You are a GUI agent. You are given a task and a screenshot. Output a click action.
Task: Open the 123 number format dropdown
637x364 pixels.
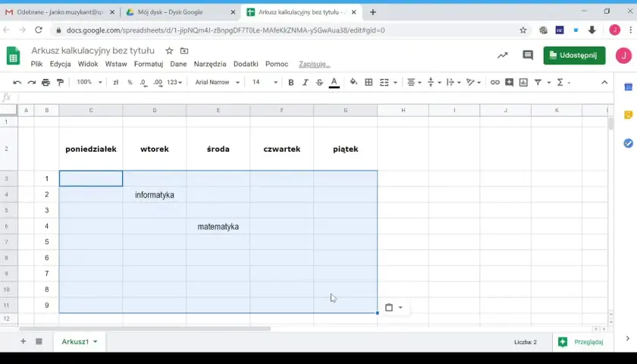174,83
